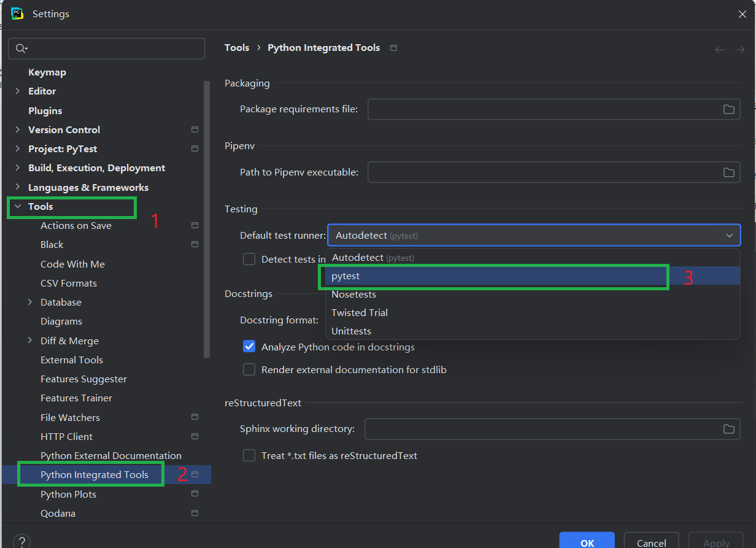Enable the Detect tests checkbox

pos(249,259)
